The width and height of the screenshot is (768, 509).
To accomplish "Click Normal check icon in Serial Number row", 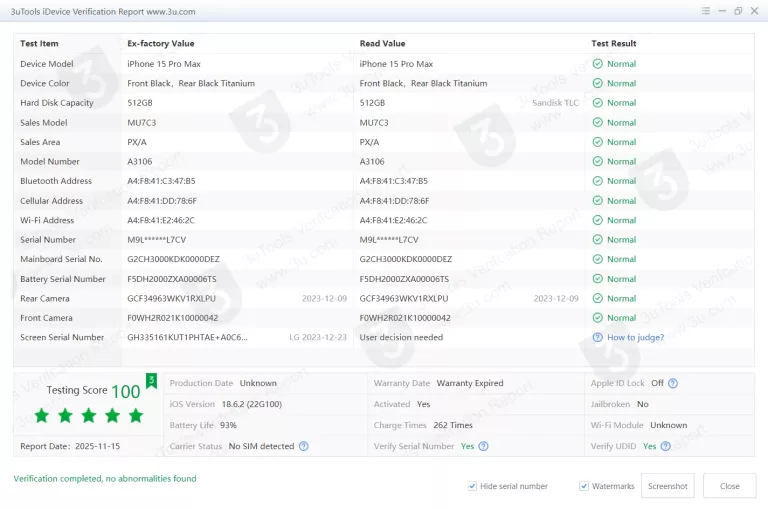I will tap(597, 240).
